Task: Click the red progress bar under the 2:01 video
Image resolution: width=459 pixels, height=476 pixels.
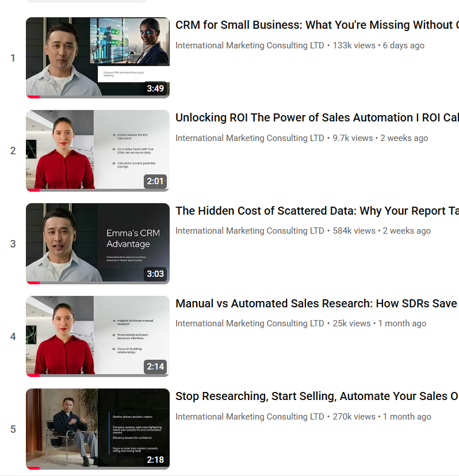Action: (33, 190)
